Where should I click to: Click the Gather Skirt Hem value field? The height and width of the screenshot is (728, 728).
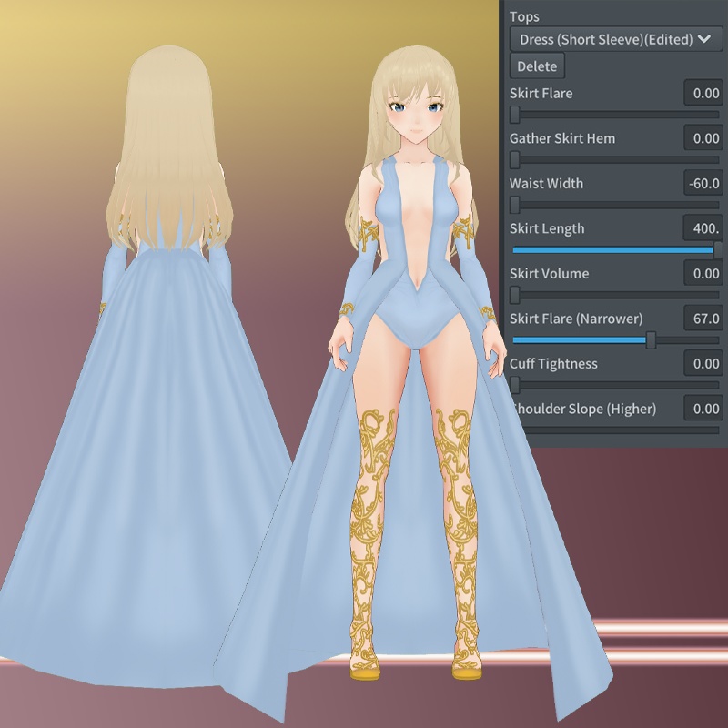703,138
